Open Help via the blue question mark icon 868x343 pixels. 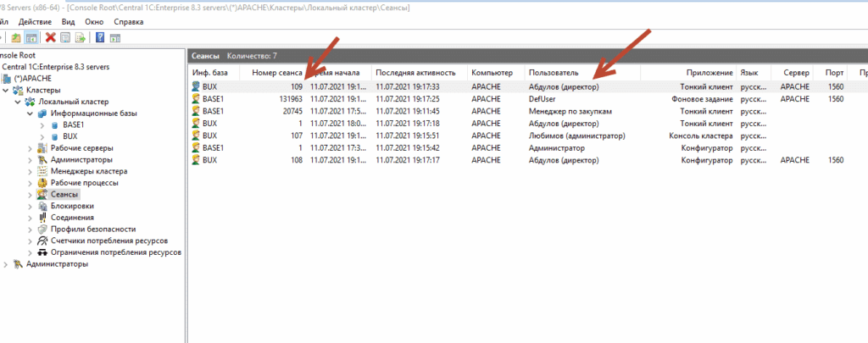click(101, 37)
